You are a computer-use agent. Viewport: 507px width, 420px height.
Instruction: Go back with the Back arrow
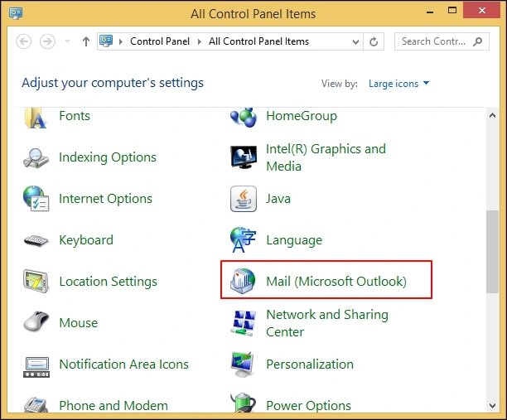coord(23,41)
